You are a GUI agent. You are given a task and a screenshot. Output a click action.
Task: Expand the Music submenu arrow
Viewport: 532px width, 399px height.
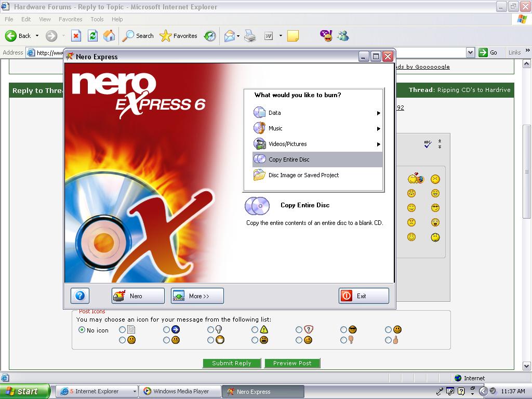point(379,129)
